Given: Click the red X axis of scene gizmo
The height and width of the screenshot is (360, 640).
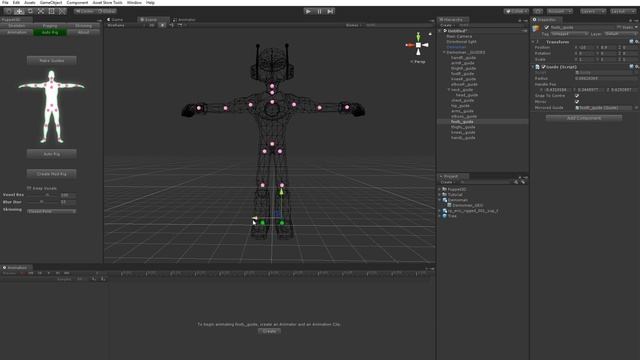Looking at the screenshot, I should tap(410, 45).
